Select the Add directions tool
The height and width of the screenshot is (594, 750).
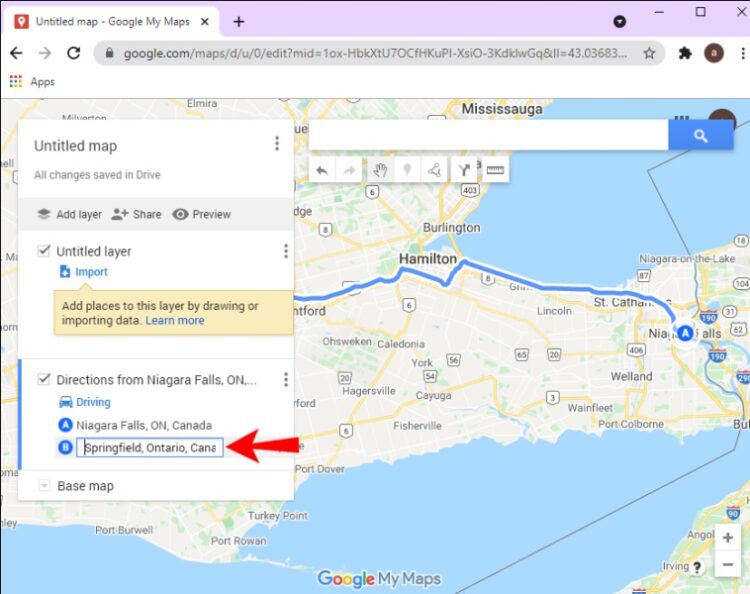[464, 170]
